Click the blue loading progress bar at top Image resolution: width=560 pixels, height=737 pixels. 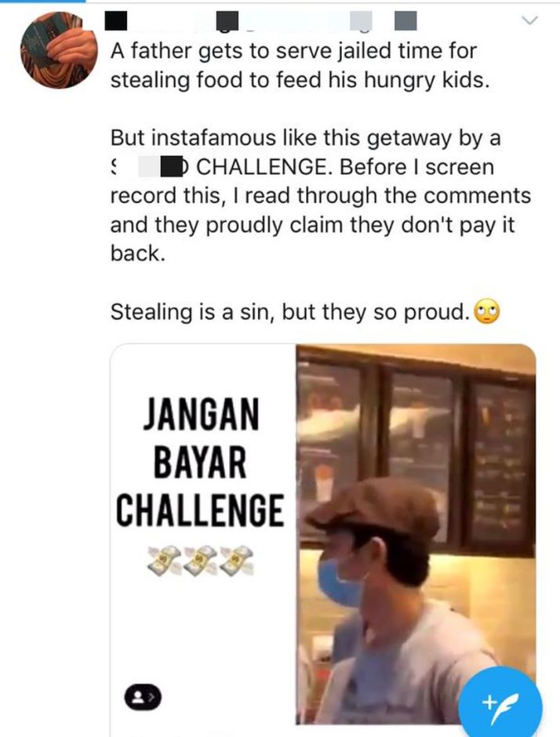pos(42,1)
